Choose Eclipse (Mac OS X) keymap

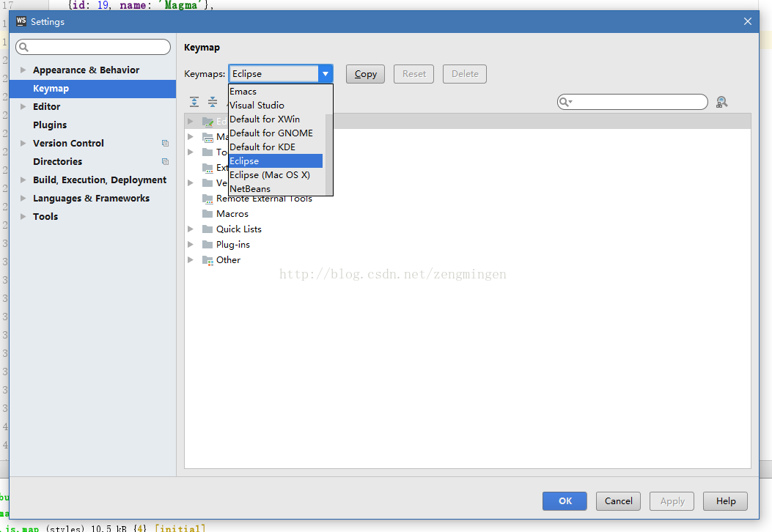click(x=276, y=174)
